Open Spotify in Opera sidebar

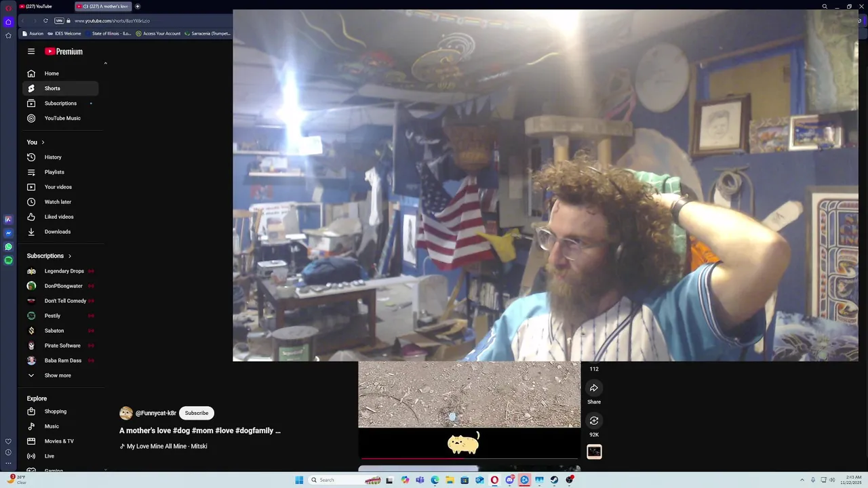(x=8, y=260)
